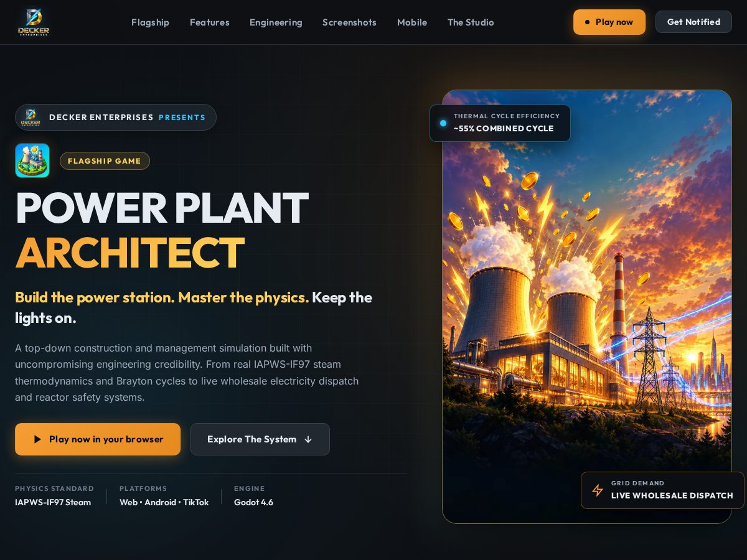Click the Decker Enterprises Presents badge

coord(116,117)
